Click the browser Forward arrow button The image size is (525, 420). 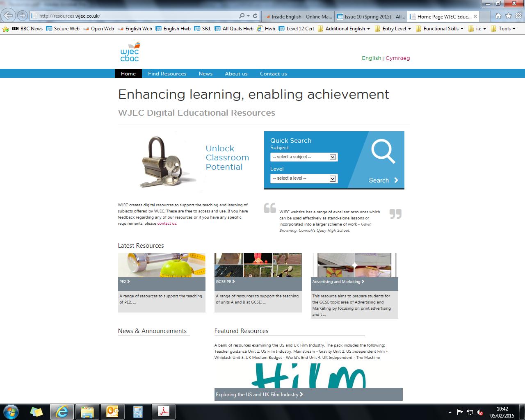point(23,16)
